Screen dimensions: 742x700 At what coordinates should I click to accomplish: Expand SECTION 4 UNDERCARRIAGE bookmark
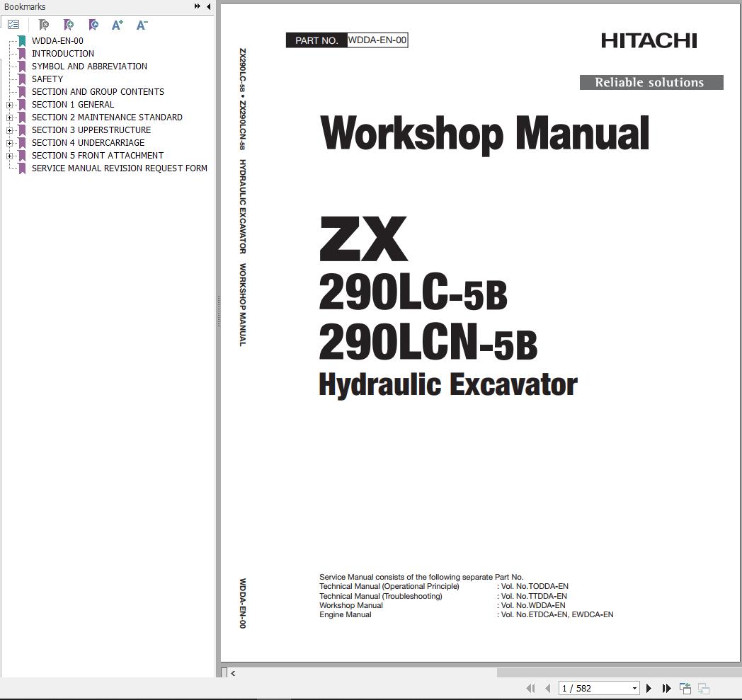click(x=9, y=143)
